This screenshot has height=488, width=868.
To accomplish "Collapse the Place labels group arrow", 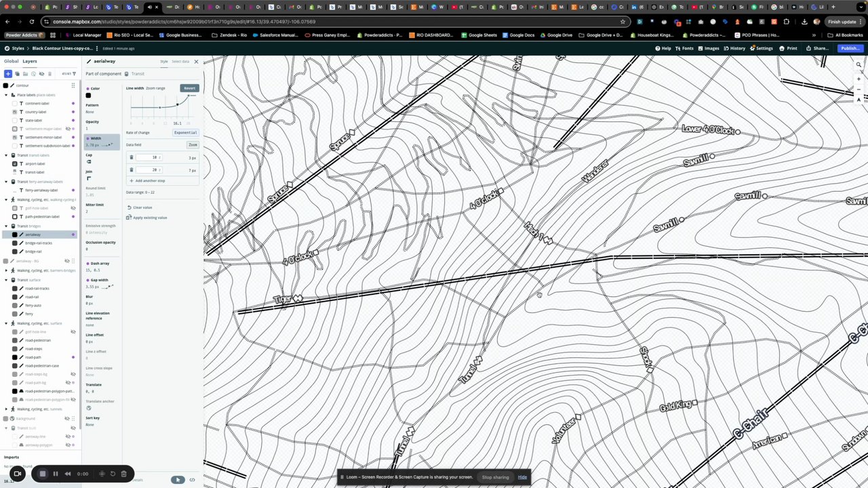I will click(6, 95).
